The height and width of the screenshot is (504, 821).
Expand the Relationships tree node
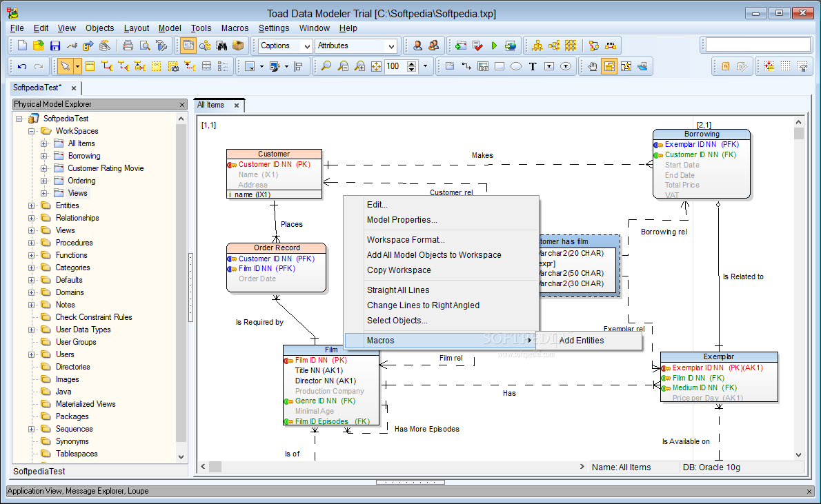click(32, 219)
